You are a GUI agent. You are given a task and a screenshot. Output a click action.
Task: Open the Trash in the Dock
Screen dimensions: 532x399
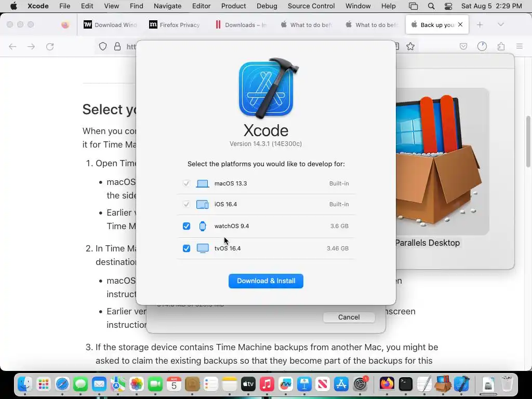point(507,384)
